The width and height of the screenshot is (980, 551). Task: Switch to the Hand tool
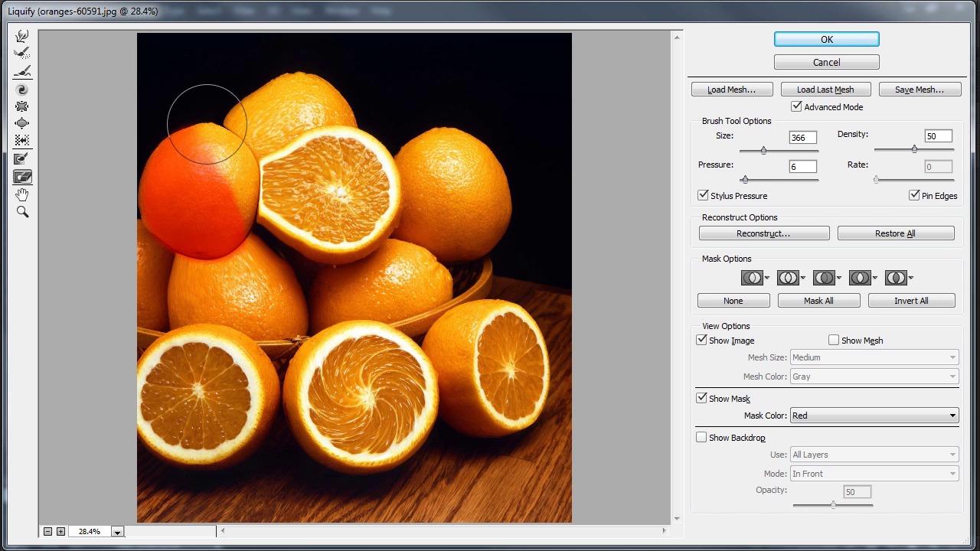22,195
